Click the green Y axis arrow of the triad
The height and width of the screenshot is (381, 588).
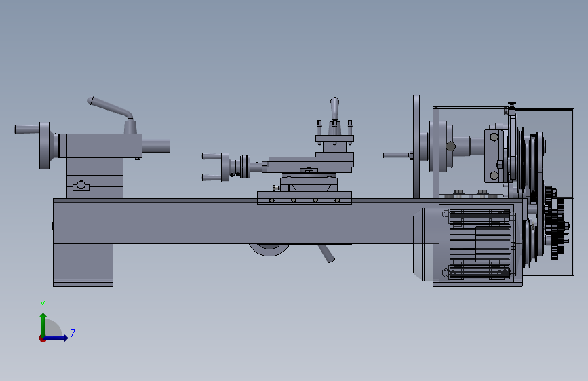(43, 324)
